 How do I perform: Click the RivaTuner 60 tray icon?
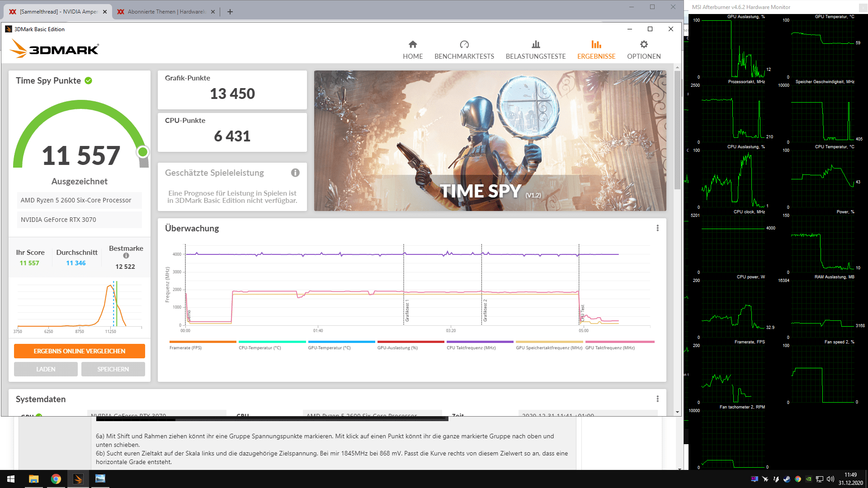pyautogui.click(x=754, y=479)
